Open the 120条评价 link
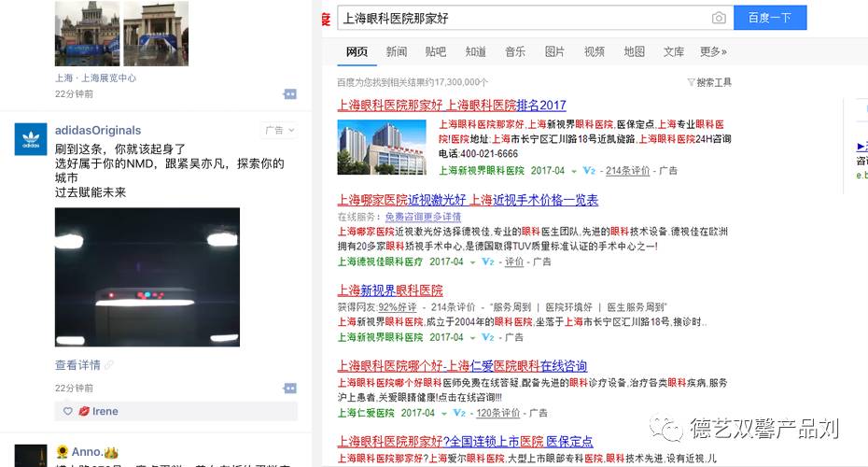Screen dimensions: 868x467 [x=498, y=413]
